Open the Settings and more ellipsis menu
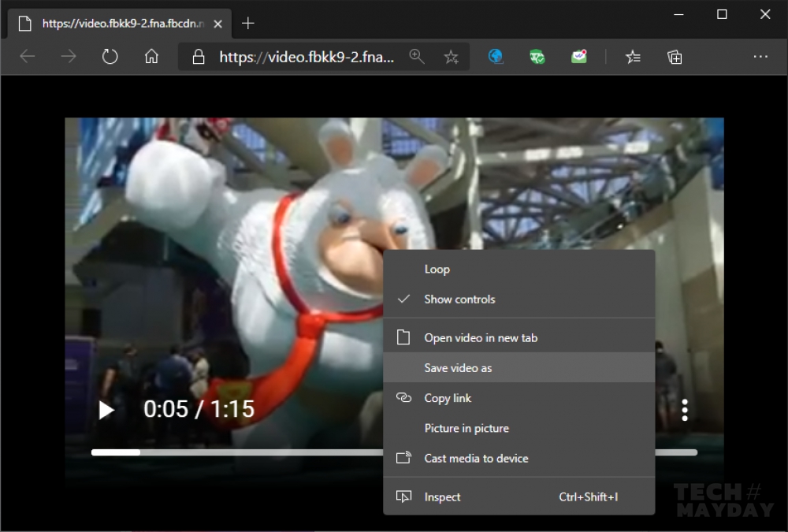Image resolution: width=788 pixels, height=532 pixels. tap(760, 56)
